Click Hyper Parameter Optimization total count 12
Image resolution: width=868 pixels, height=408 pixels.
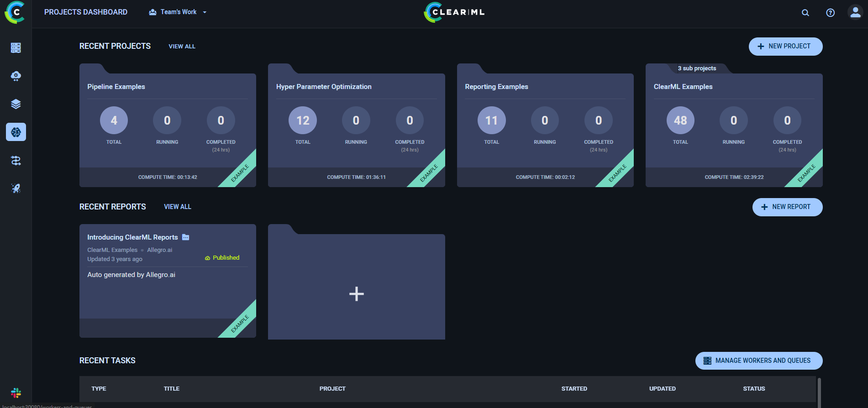click(303, 120)
